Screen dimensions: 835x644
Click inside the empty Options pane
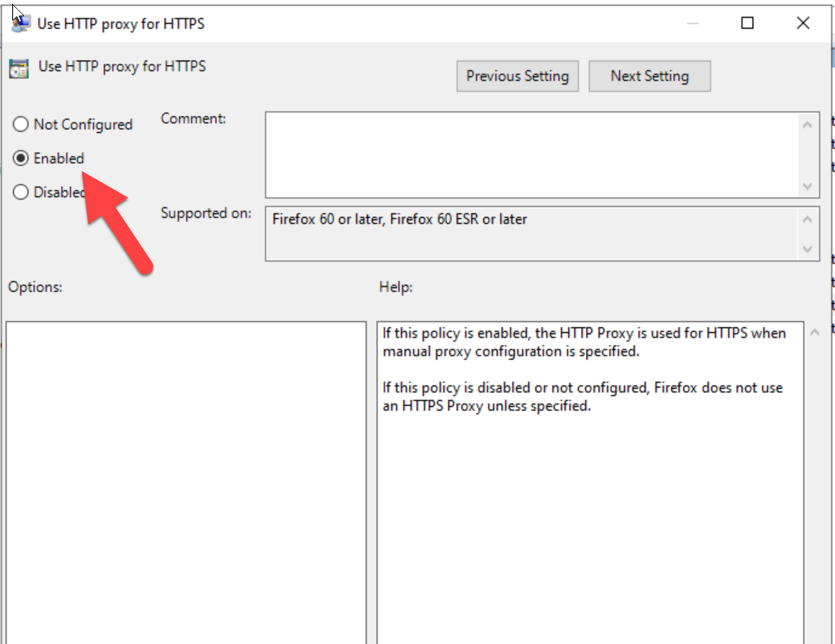[186, 480]
